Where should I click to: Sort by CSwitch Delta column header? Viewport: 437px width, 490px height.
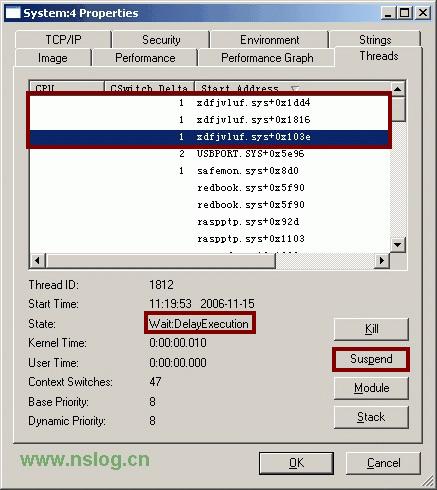pyautogui.click(x=149, y=87)
